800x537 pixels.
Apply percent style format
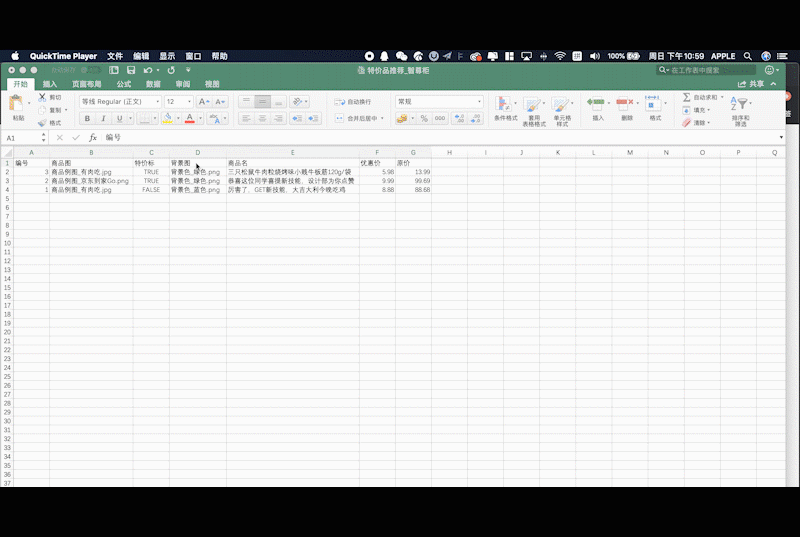(424, 118)
